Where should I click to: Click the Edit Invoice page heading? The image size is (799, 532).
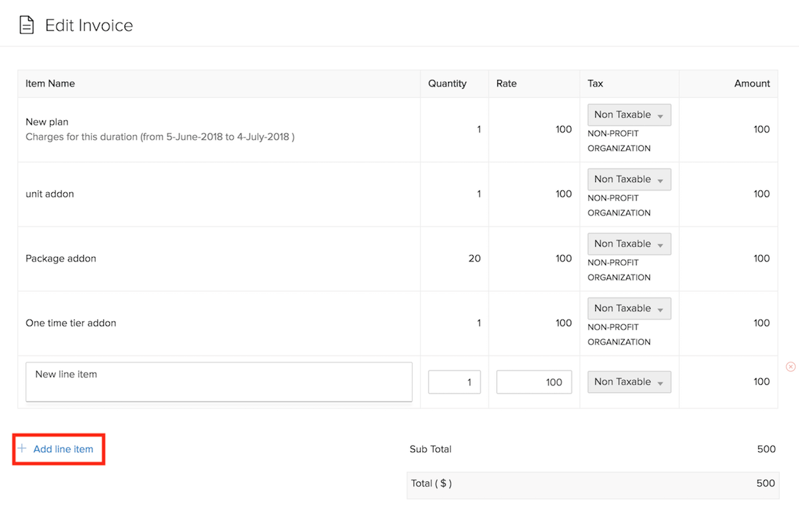[89, 26]
